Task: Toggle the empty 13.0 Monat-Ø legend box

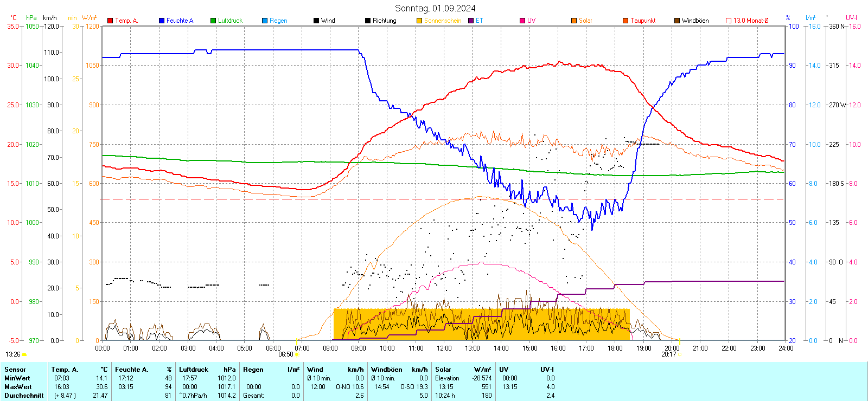Action: [x=729, y=21]
